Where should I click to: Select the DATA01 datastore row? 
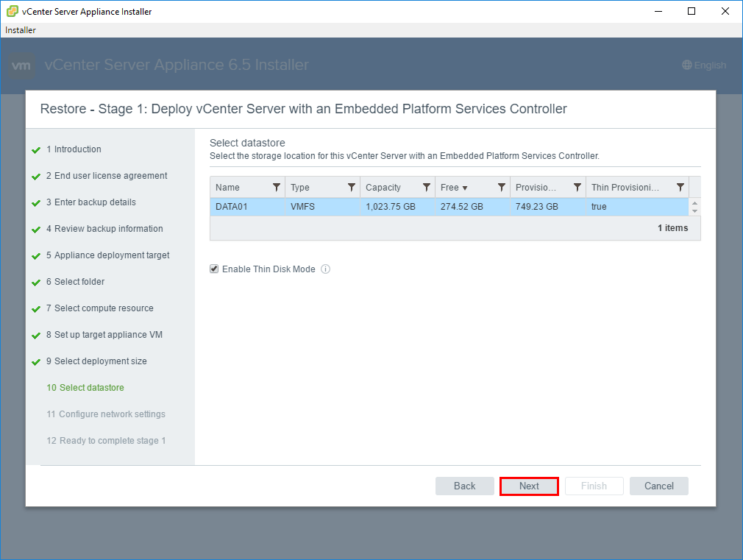[x=449, y=207]
